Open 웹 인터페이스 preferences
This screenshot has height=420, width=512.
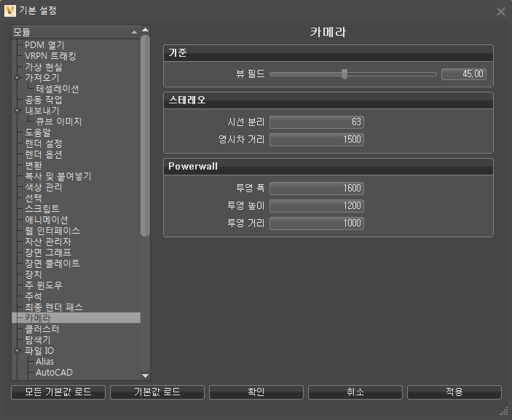pyautogui.click(x=52, y=231)
